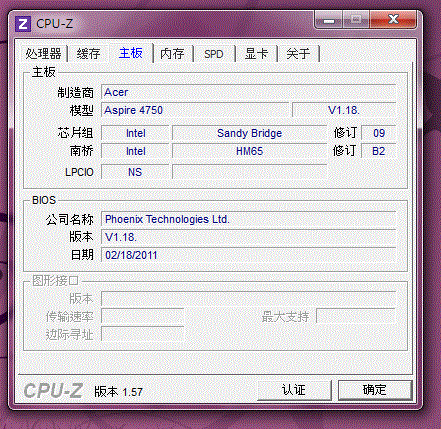This screenshot has height=429, width=441.
Task: Click the manufacturer field showing Acer
Action: (248, 92)
